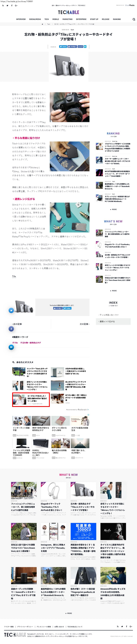Click the Facebook シェア button under title
This screenshot has height=644, width=137.
80,47
